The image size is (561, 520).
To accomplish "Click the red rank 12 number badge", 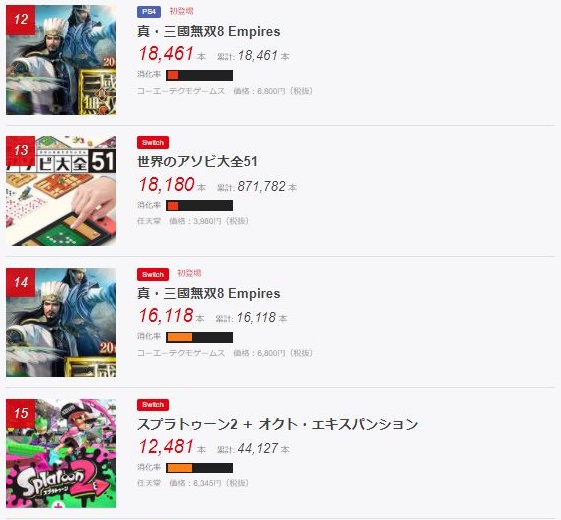I will pos(20,20).
